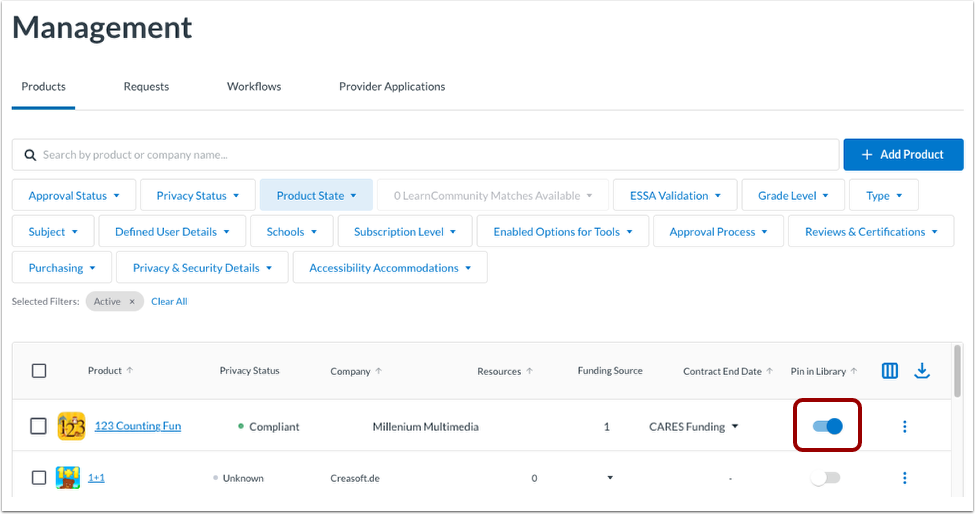The width and height of the screenshot is (975, 514).
Task: Open Product State filter dropdown
Action: click(x=316, y=196)
